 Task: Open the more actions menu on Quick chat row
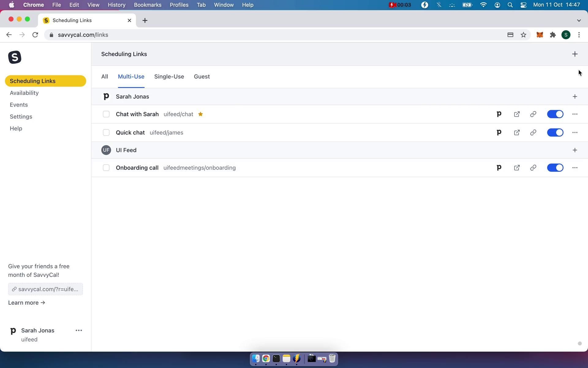click(575, 132)
